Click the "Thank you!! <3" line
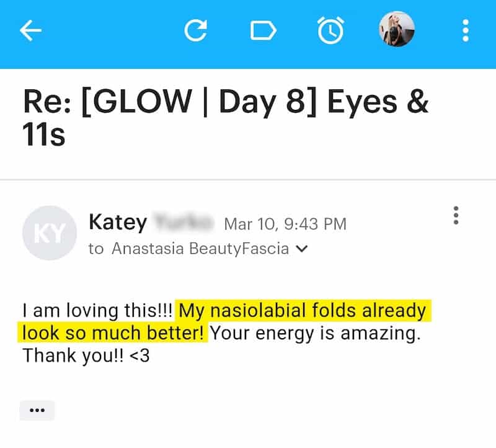Image resolution: width=496 pixels, height=448 pixels. click(x=86, y=356)
